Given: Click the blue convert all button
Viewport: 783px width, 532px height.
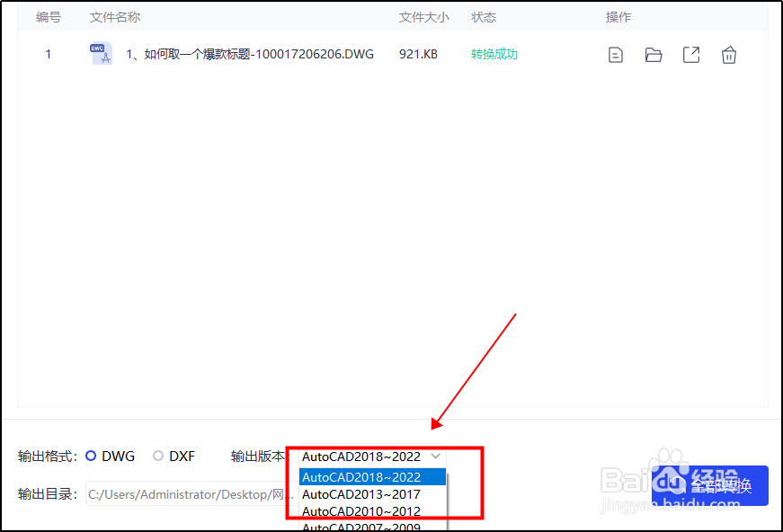Looking at the screenshot, I should [x=709, y=485].
